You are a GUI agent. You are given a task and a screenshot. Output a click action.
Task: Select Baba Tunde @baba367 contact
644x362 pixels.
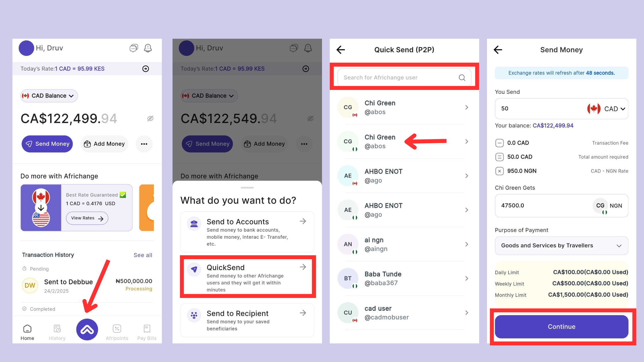[404, 278]
